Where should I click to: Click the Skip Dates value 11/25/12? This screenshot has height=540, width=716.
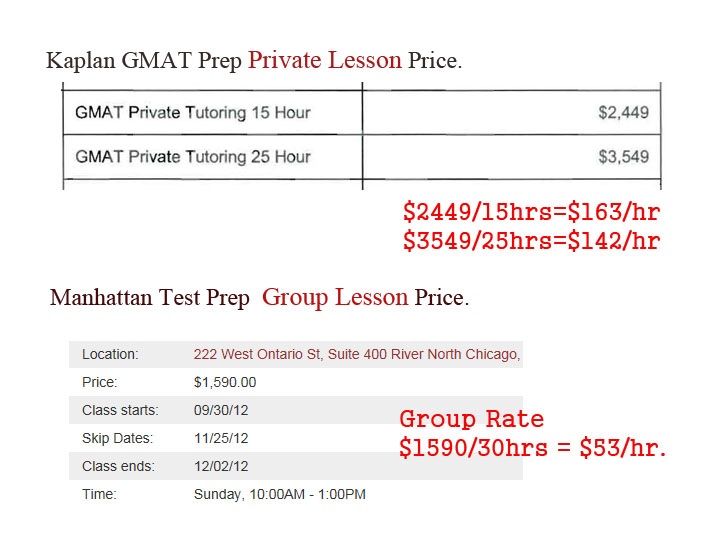click(x=221, y=438)
